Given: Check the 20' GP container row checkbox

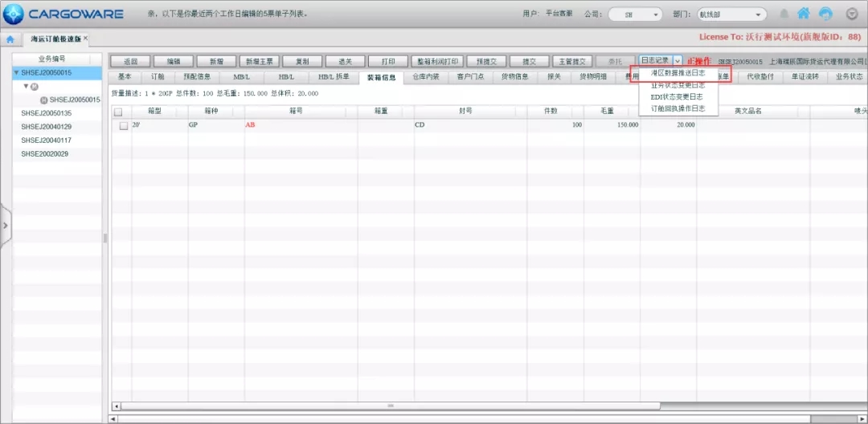Looking at the screenshot, I should tap(124, 125).
